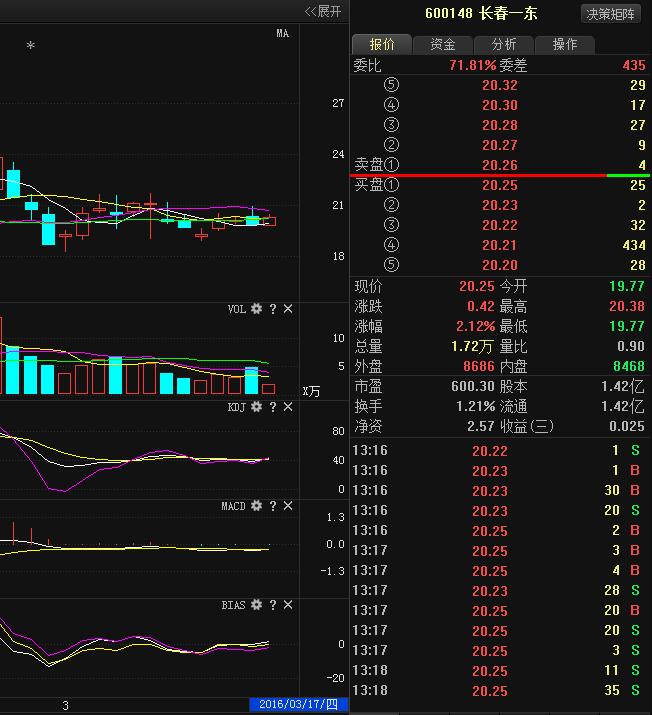Click stock title 600148 长春一东
This screenshot has height=715, width=652.
pos(481,13)
